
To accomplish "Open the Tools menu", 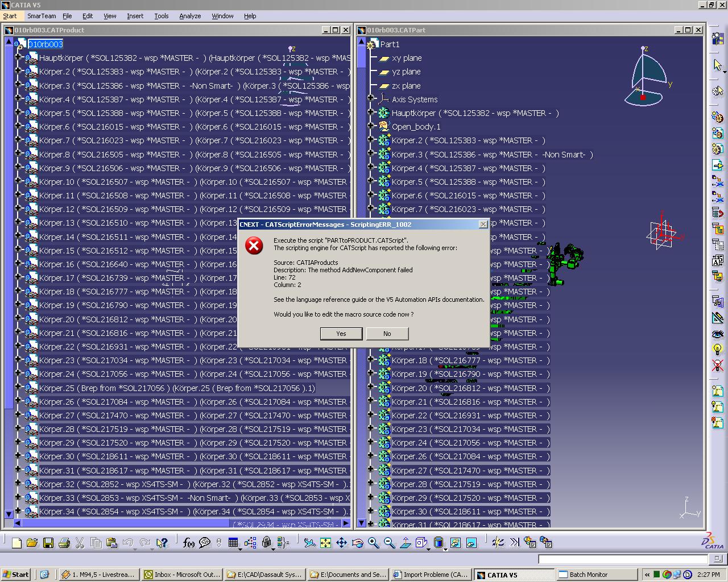I will click(162, 16).
